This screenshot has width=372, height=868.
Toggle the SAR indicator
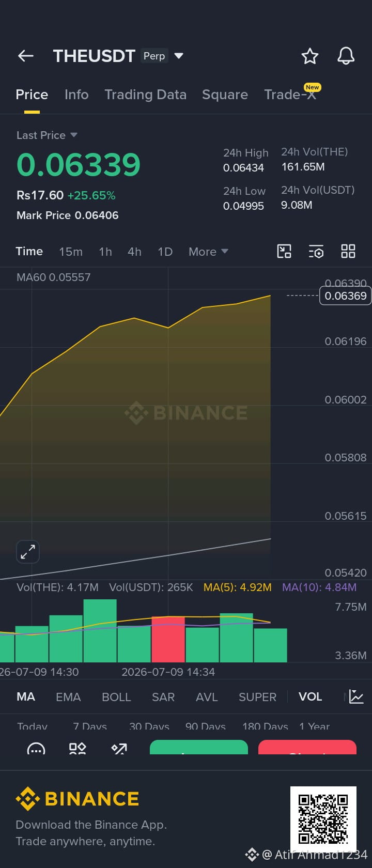[x=163, y=697]
